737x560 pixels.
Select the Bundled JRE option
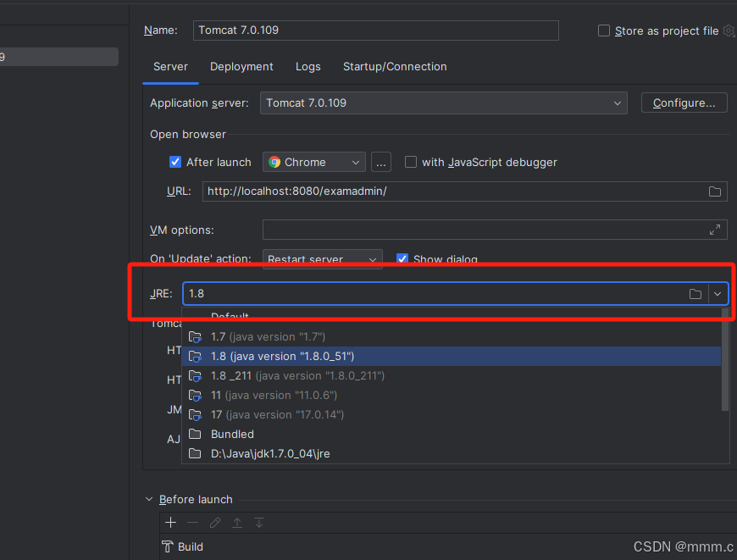452,434
